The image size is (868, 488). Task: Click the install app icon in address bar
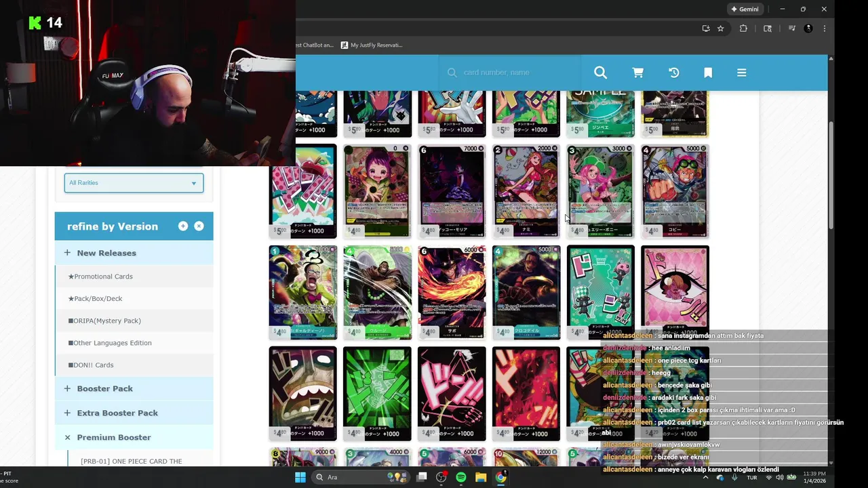[706, 28]
